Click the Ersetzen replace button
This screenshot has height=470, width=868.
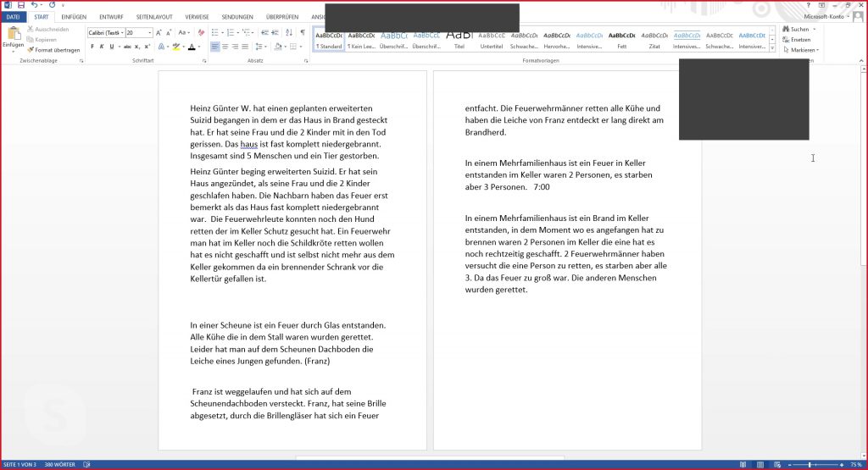tap(797, 39)
